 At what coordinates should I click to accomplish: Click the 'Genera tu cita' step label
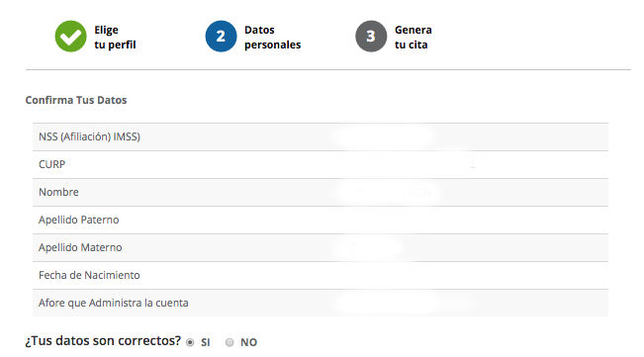pyautogui.click(x=414, y=38)
